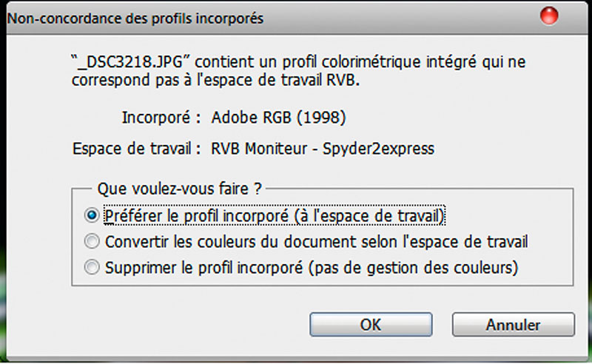Click the 'Incorporé :' label
Viewport: 592px width, 364px height.
pyautogui.click(x=161, y=118)
